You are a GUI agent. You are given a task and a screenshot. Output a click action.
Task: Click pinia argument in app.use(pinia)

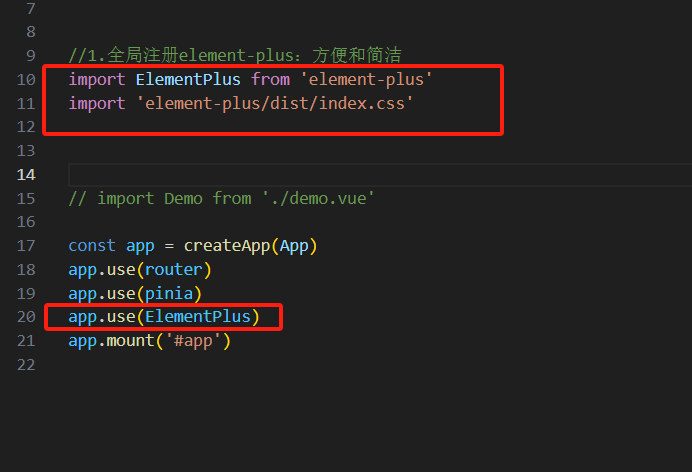click(x=169, y=294)
